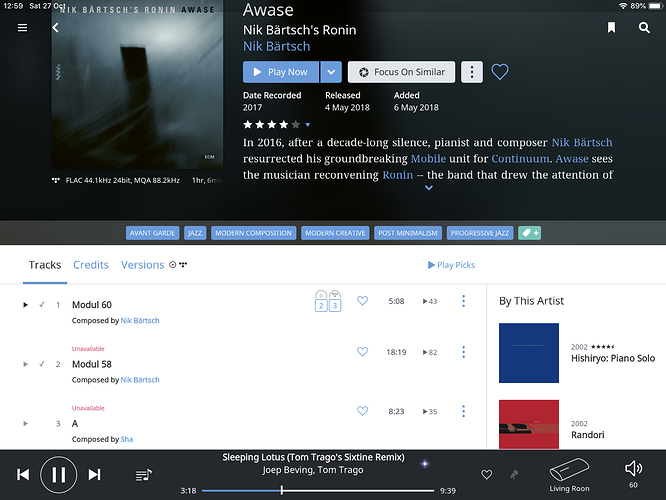Click signal path quality star icon
Viewport: 666px width, 500px height.
tap(425, 463)
